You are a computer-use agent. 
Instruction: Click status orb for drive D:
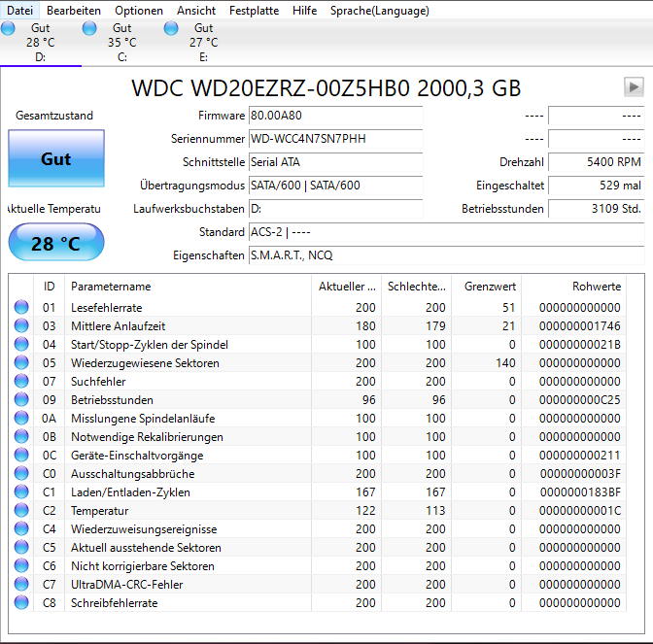click(8, 28)
